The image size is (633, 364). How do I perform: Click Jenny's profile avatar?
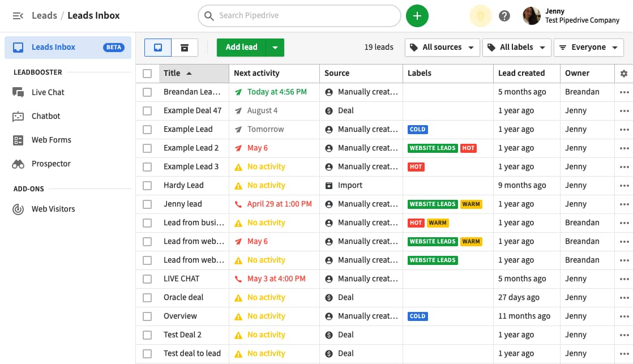coord(531,16)
